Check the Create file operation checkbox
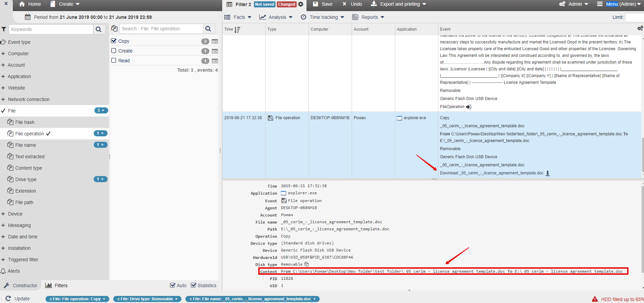This screenshot has height=303, width=644. tap(114, 50)
